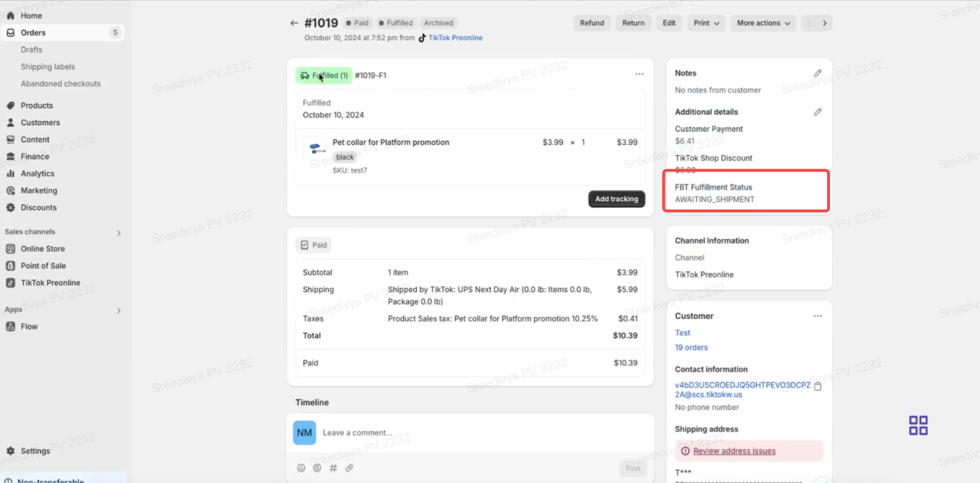Screen dimensions: 980x483
Task: Expand the Sales channels section
Action: pyautogui.click(x=118, y=233)
